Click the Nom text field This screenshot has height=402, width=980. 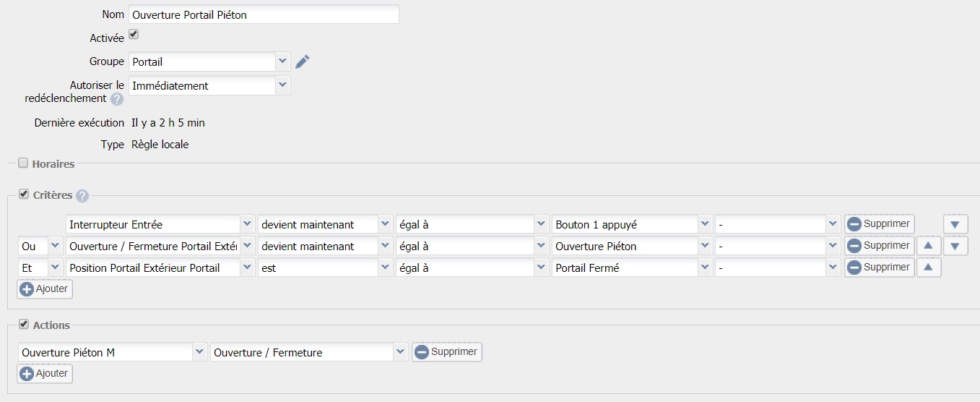point(264,14)
